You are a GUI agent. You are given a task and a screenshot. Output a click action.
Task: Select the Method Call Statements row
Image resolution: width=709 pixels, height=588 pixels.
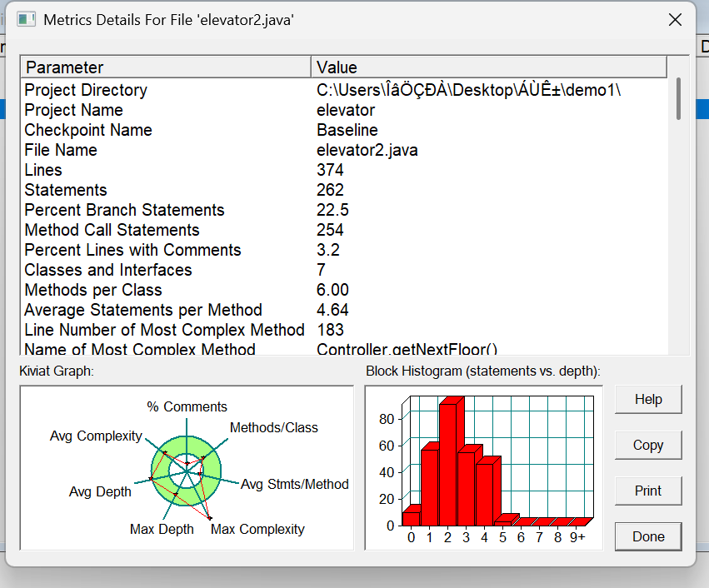[343, 230]
